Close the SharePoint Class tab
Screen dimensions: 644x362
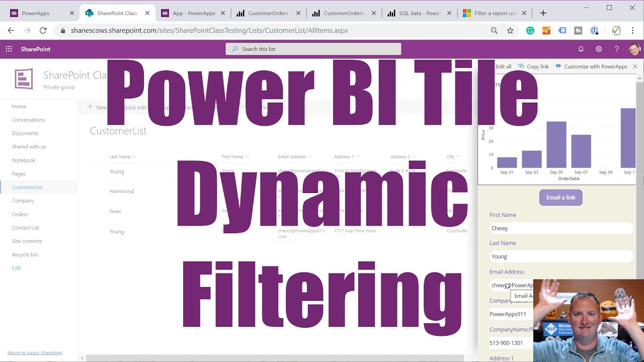pos(147,13)
